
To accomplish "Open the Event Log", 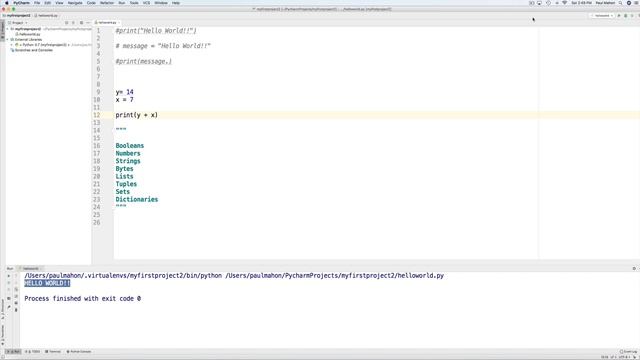I will click(x=629, y=351).
